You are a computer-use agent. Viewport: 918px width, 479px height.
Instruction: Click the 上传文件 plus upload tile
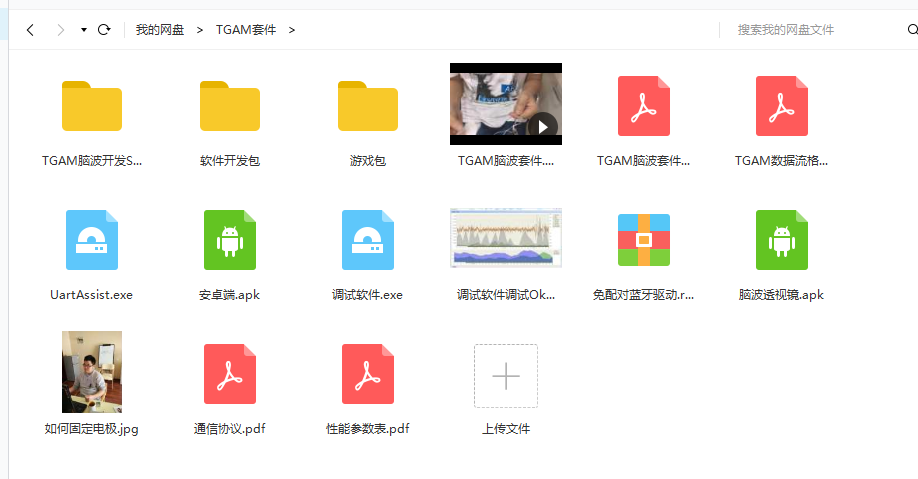pos(506,376)
